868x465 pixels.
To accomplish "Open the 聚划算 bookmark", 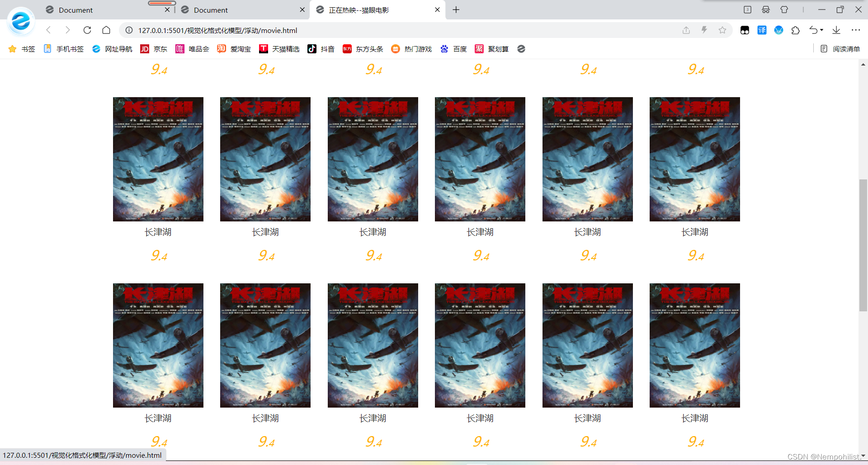I will 491,49.
